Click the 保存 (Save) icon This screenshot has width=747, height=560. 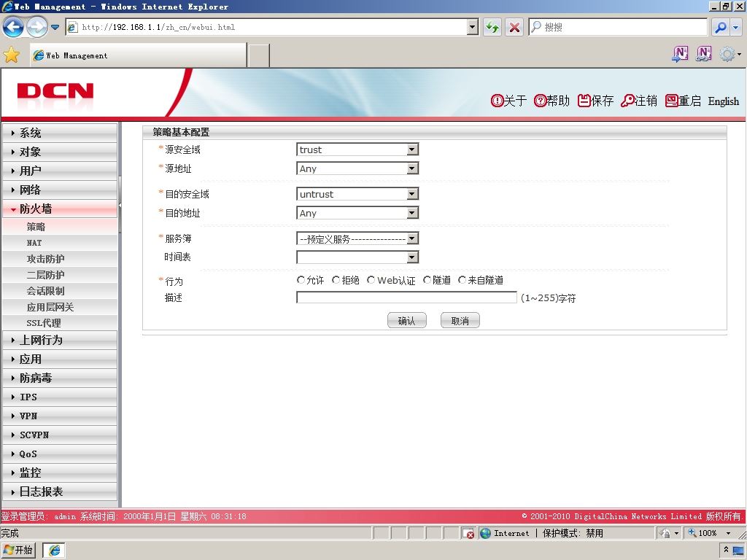584,101
